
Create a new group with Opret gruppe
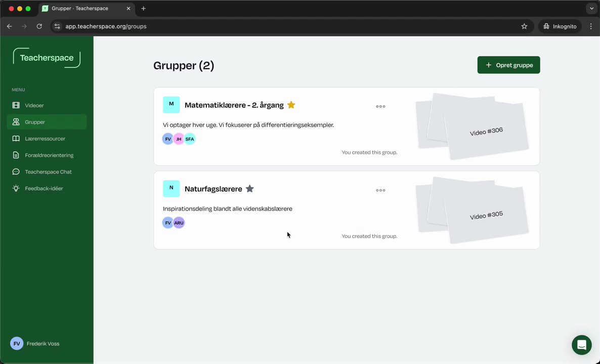[508, 65]
